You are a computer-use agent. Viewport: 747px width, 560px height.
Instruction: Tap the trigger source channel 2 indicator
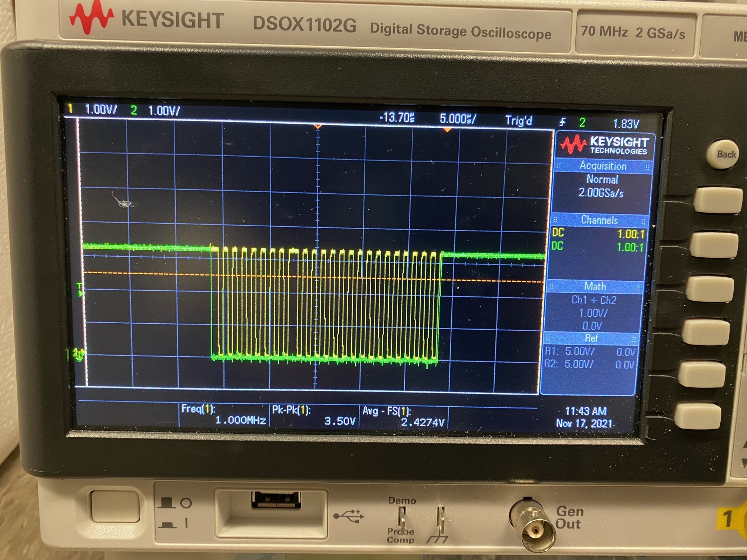pos(582,123)
